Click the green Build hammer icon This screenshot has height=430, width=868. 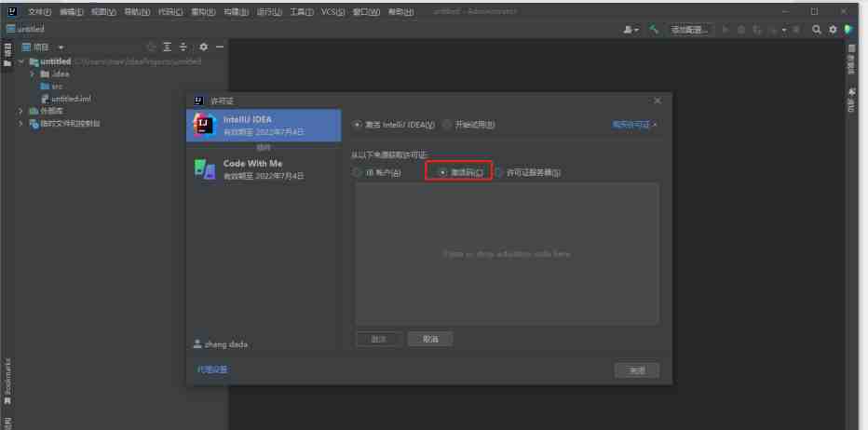[655, 30]
